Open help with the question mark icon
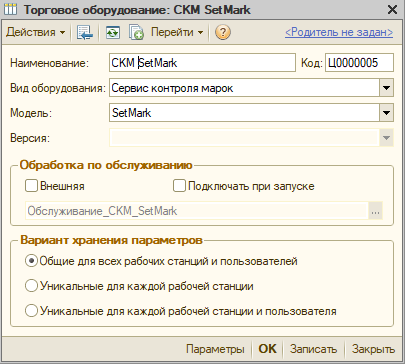This screenshot has height=364, width=405. [223, 32]
